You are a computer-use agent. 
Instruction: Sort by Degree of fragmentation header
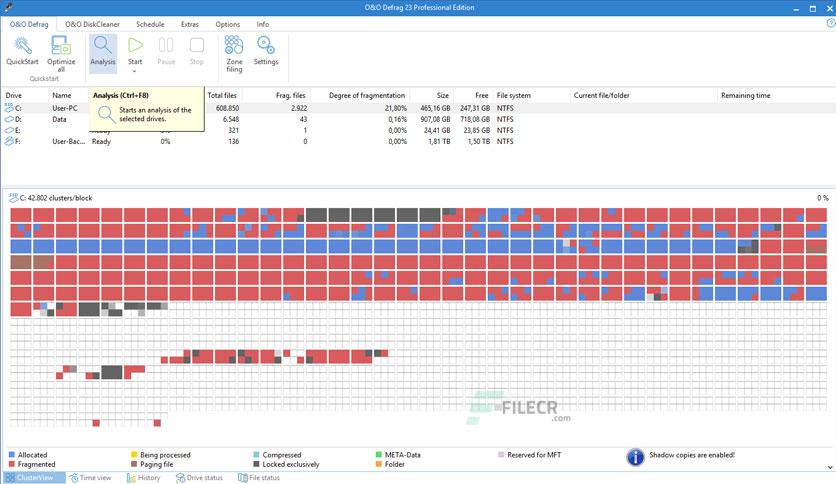tap(367, 95)
